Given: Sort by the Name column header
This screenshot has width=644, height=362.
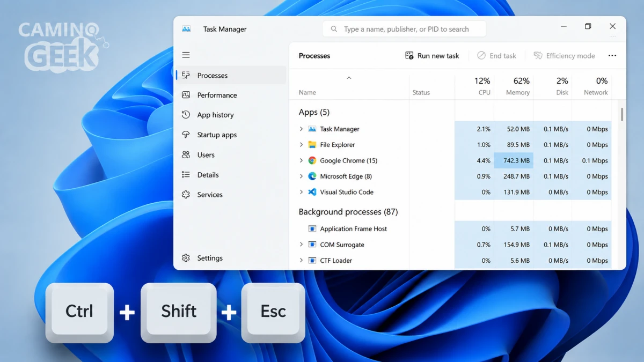Looking at the screenshot, I should click(x=349, y=86).
